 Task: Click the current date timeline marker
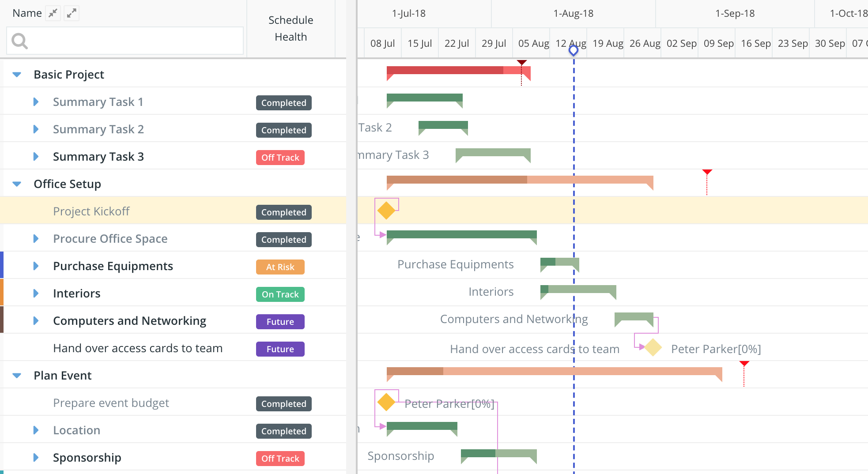coord(574,50)
